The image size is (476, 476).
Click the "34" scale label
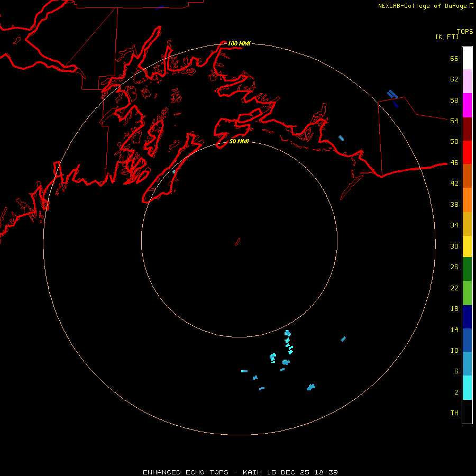tap(454, 225)
